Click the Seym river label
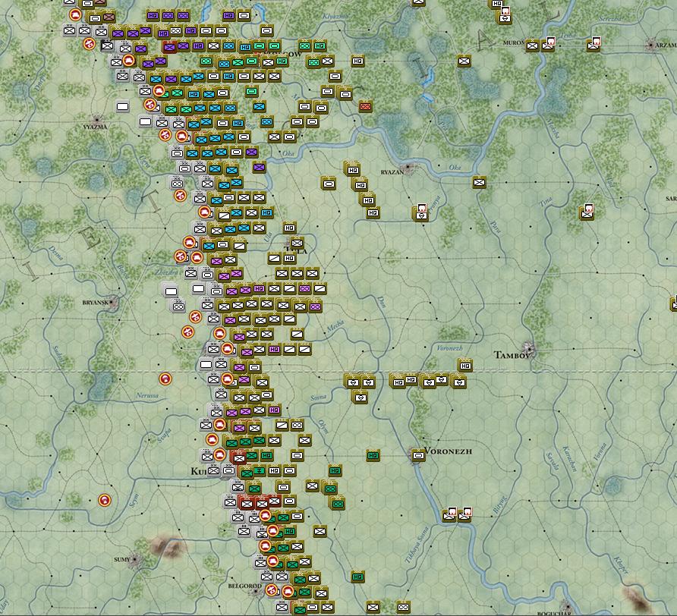The image size is (677, 616). (x=134, y=501)
